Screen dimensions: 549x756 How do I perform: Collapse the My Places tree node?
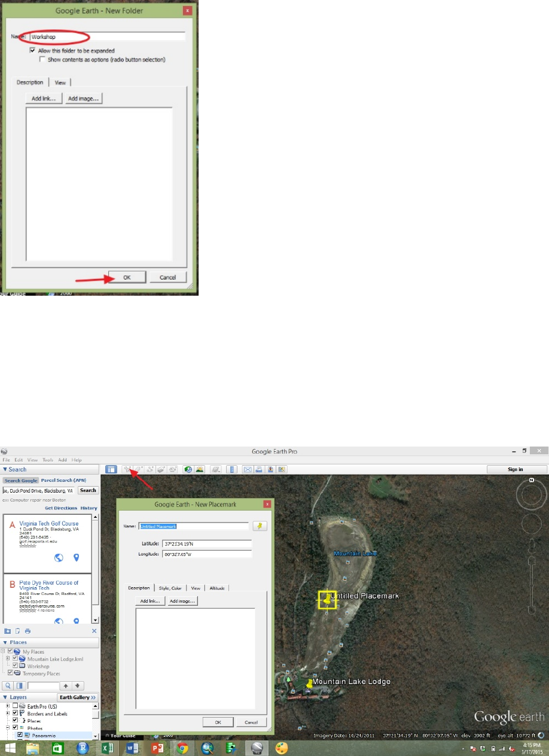[x=3, y=651]
